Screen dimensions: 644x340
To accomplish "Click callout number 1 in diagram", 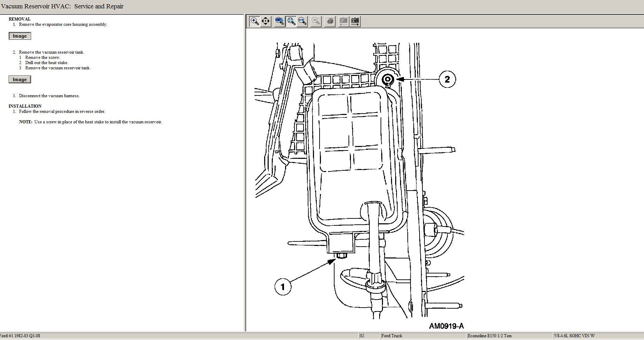I will [x=283, y=287].
